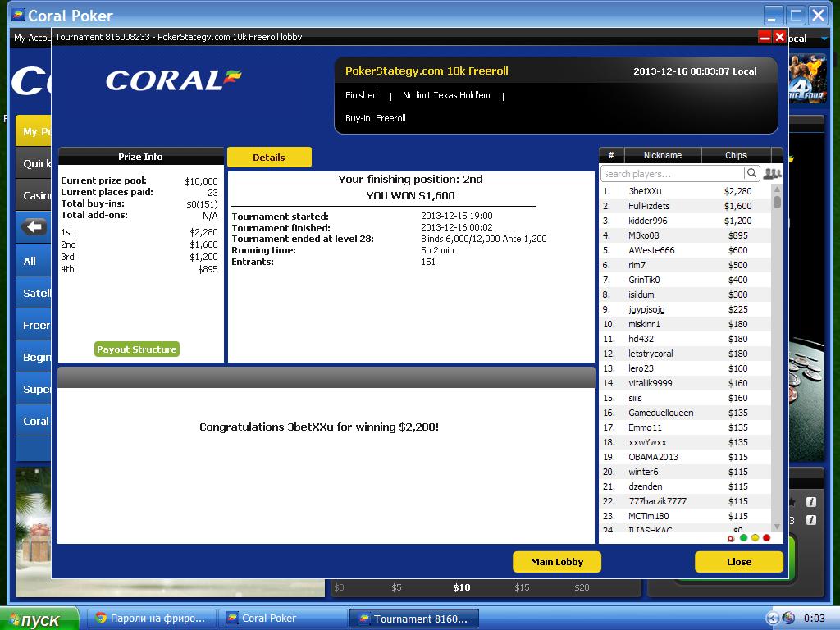Select player kidder996 in the list
840x630 pixels.
(686, 221)
